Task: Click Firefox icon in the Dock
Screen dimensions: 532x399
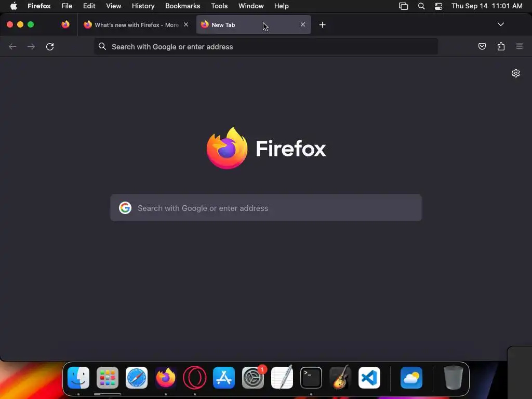Action: click(x=166, y=378)
